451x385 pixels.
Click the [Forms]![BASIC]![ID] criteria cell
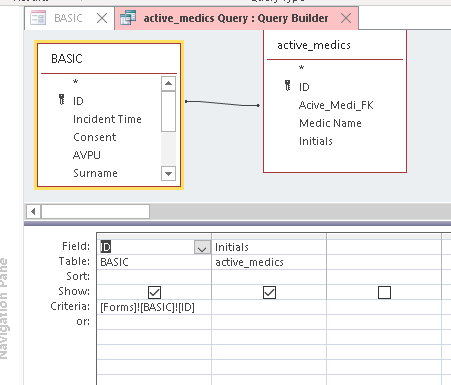click(x=154, y=307)
